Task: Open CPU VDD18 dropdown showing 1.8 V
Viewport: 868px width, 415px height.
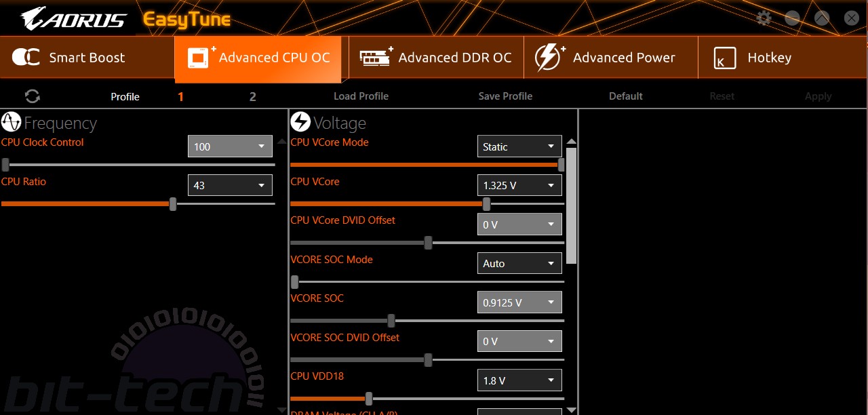Action: (519, 380)
